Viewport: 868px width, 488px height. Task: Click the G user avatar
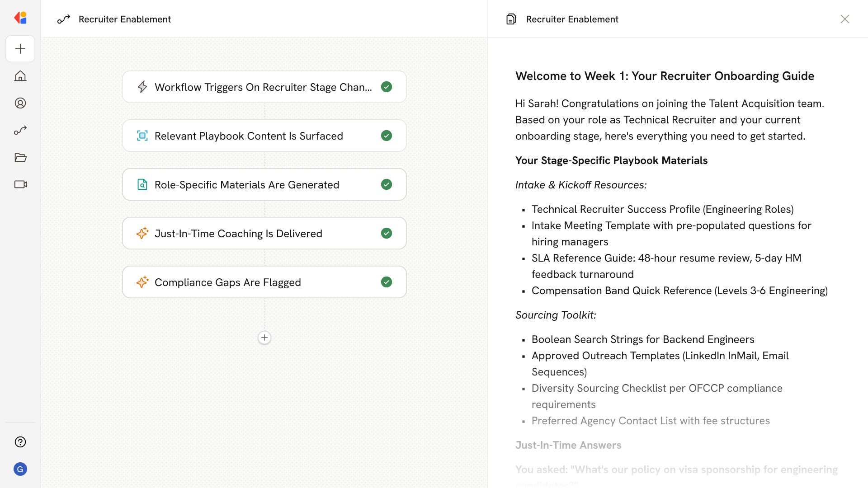point(20,469)
